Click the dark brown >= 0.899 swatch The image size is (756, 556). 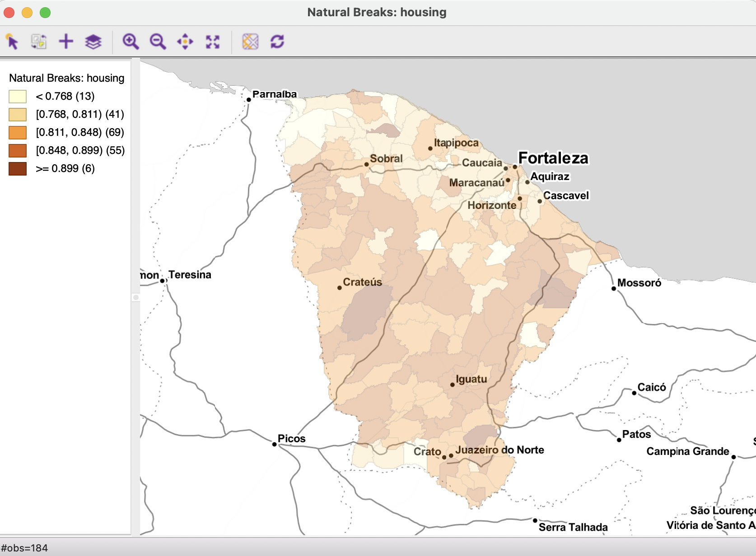(18, 169)
